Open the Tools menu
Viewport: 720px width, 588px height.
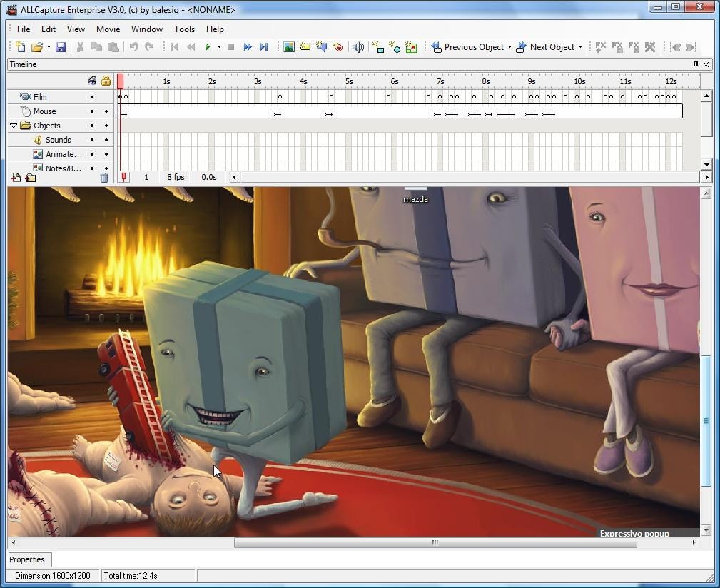(x=184, y=29)
